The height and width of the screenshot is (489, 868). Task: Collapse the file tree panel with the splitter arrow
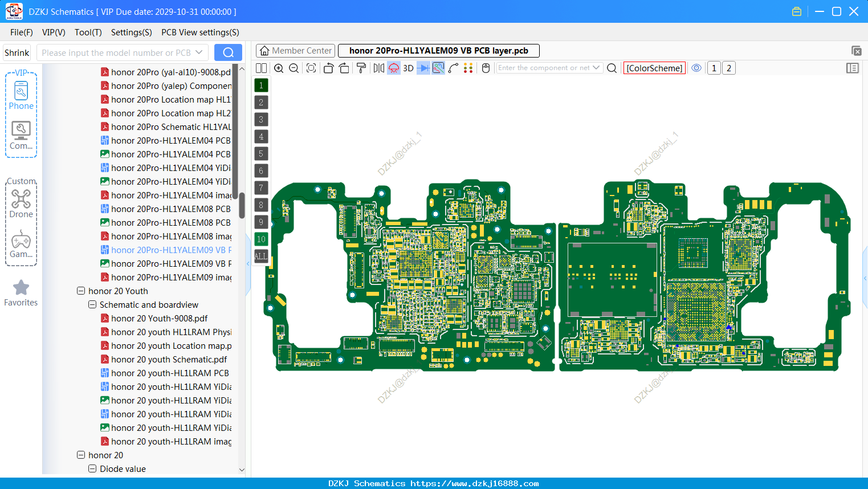pyautogui.click(x=248, y=264)
